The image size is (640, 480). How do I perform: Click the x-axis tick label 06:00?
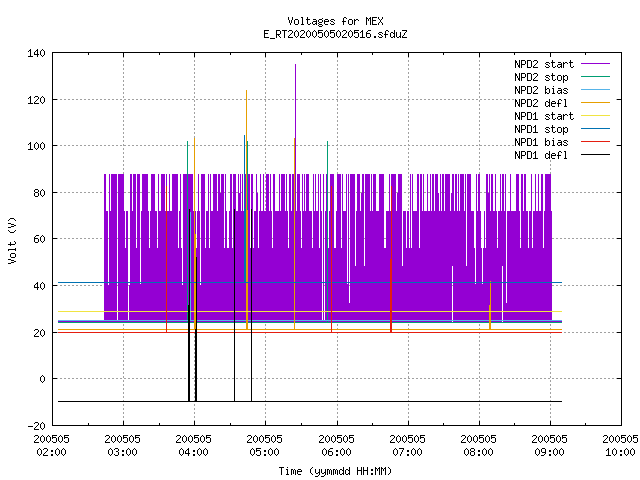[x=336, y=452]
